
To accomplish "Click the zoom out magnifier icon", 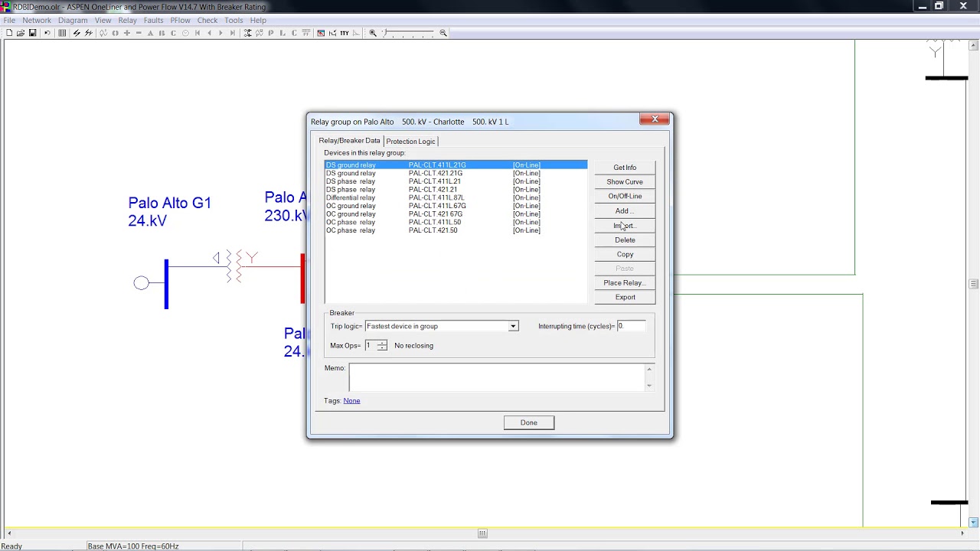I will click(443, 33).
